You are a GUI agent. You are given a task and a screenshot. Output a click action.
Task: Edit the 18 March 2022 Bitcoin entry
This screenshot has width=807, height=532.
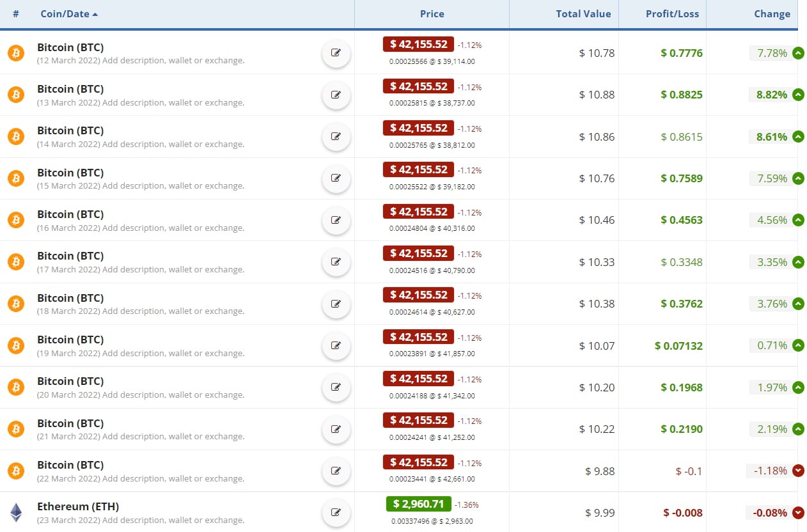coord(336,304)
